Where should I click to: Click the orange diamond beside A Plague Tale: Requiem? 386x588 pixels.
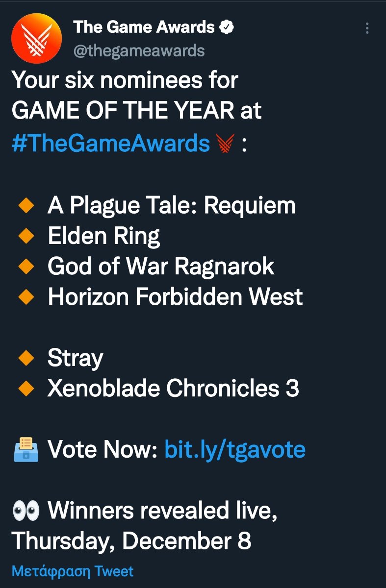coord(25,206)
